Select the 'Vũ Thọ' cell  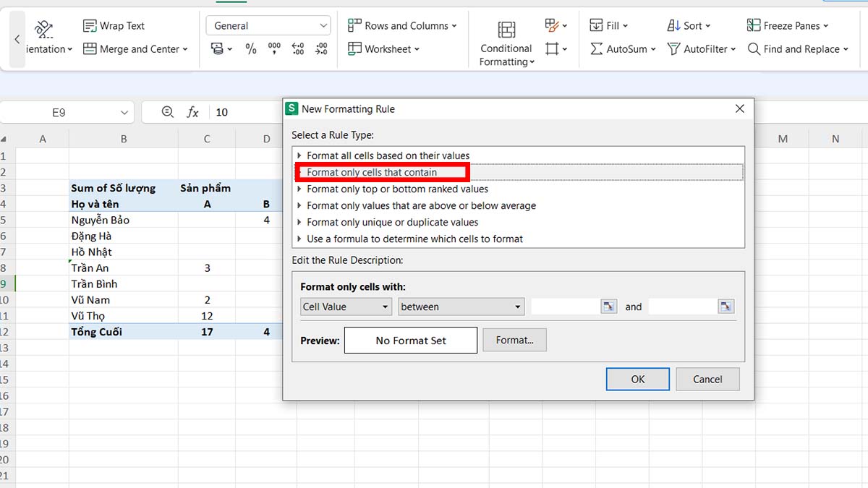(x=124, y=315)
